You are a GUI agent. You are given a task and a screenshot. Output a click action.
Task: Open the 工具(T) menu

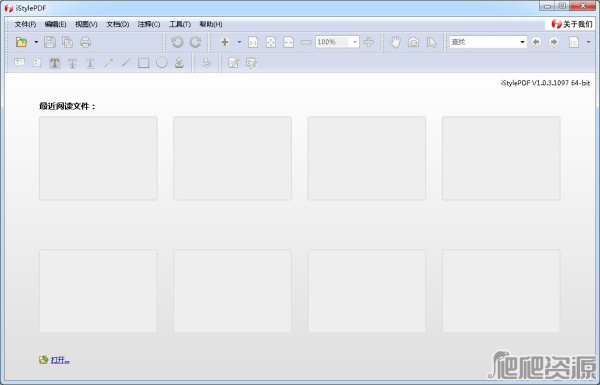180,24
